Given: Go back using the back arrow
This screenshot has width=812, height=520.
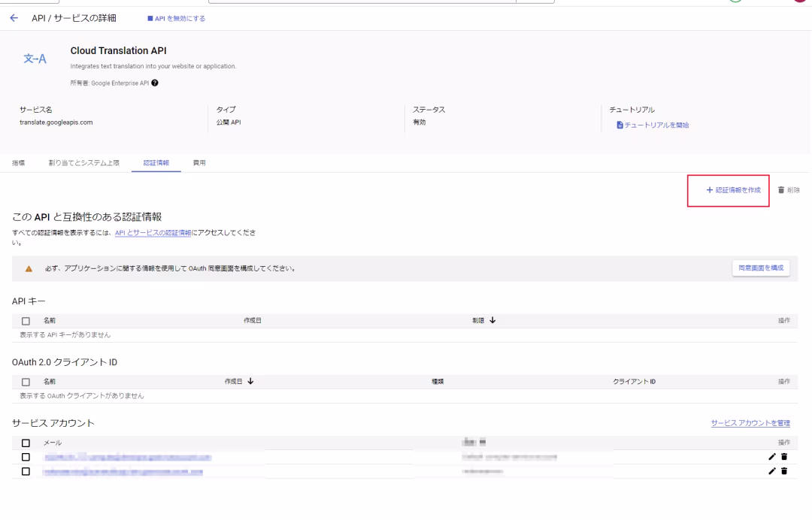Looking at the screenshot, I should coord(14,18).
